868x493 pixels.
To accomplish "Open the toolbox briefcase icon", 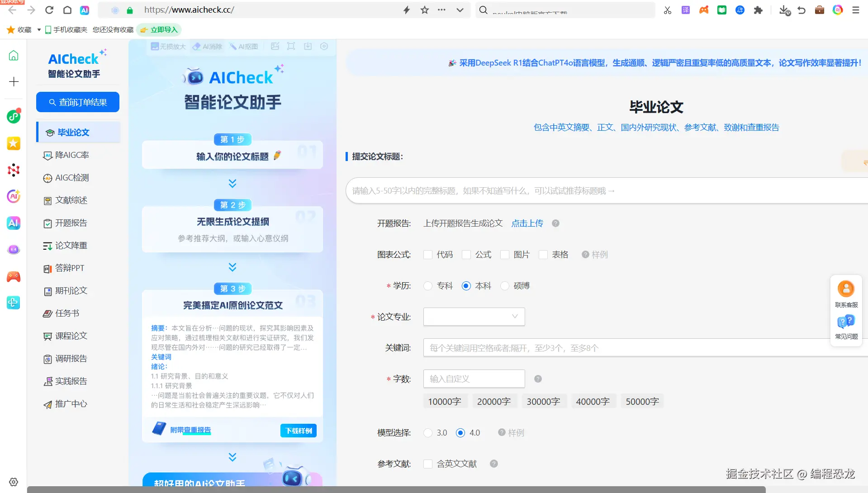I will click(x=820, y=10).
